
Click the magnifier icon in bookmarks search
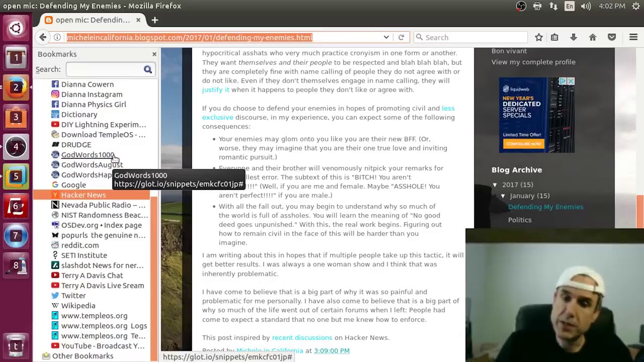coord(148,69)
